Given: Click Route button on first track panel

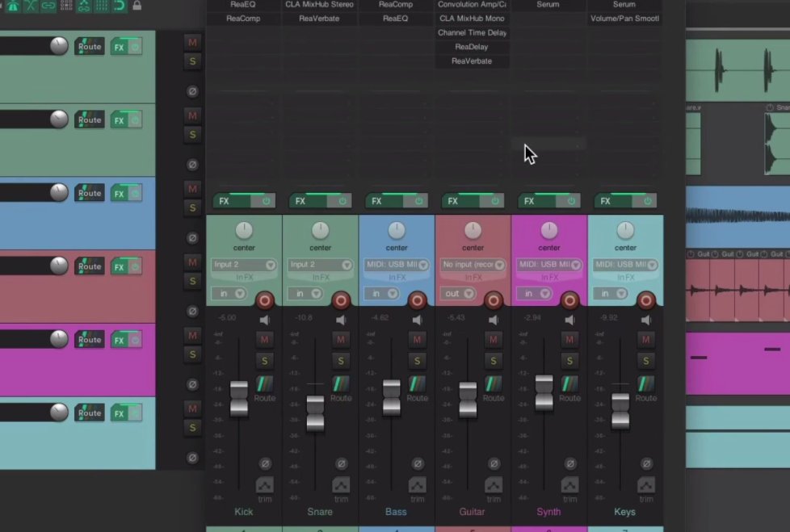Looking at the screenshot, I should tap(90, 47).
